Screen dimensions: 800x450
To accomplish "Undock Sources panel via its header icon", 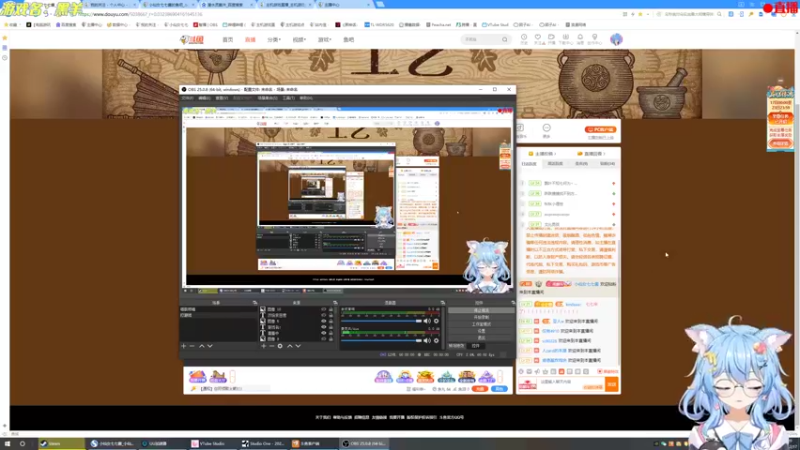I will click(335, 303).
